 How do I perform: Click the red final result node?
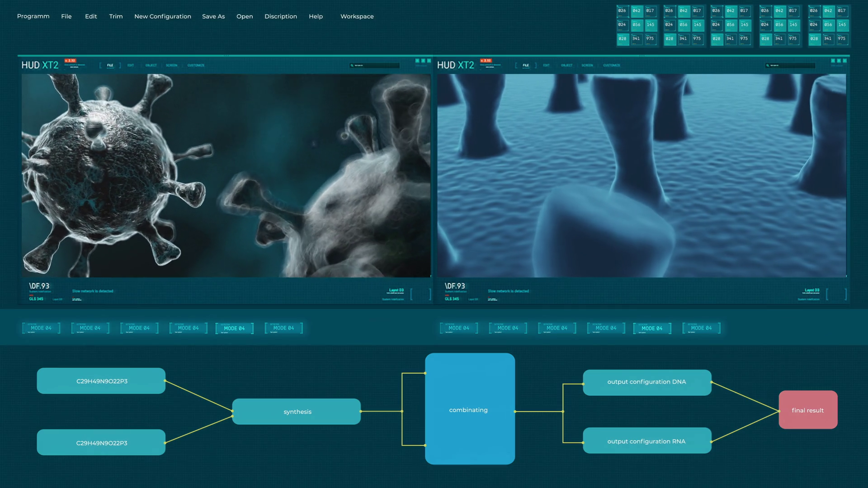[808, 410]
